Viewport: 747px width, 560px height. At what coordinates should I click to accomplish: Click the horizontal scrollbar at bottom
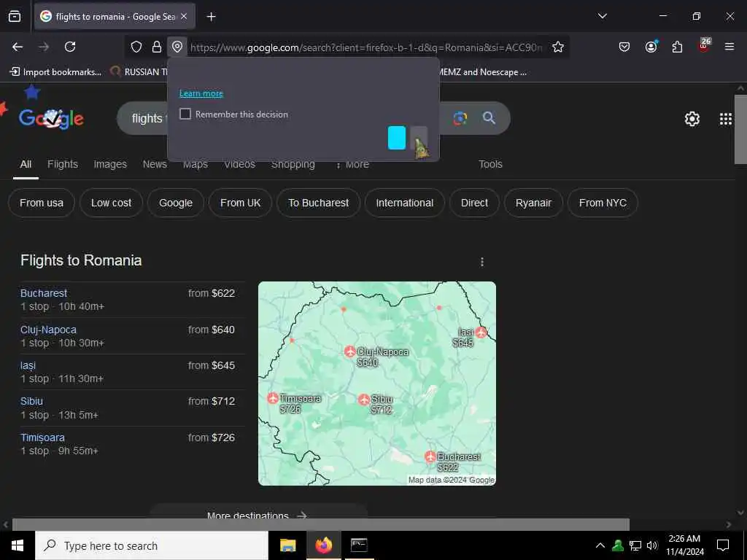pos(321,524)
